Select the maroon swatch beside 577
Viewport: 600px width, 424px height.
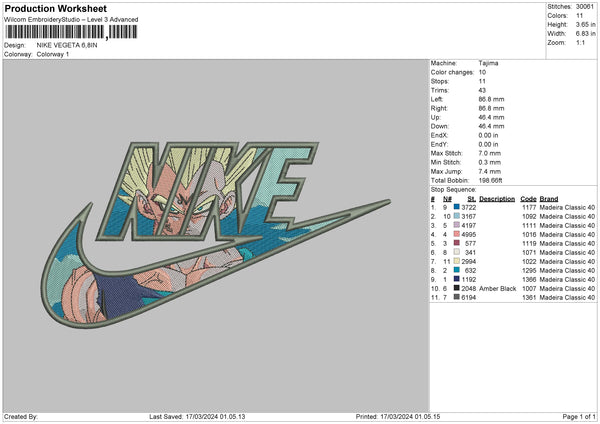pyautogui.click(x=457, y=243)
